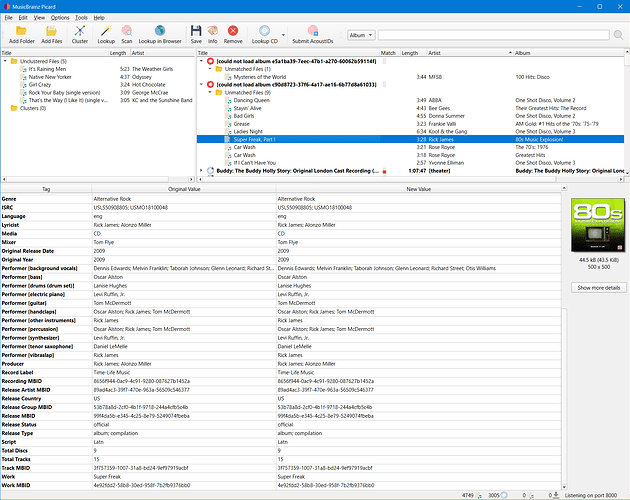This screenshot has width=630, height=500.
Task: Click the pending files icon next to 3005
Action: coord(504,495)
